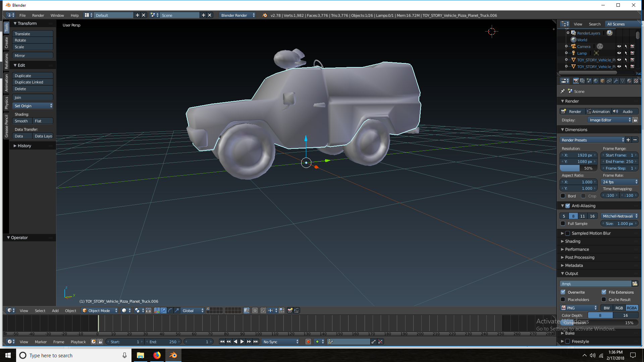
Task: Click the proportional editing circle icon
Action: (255, 310)
